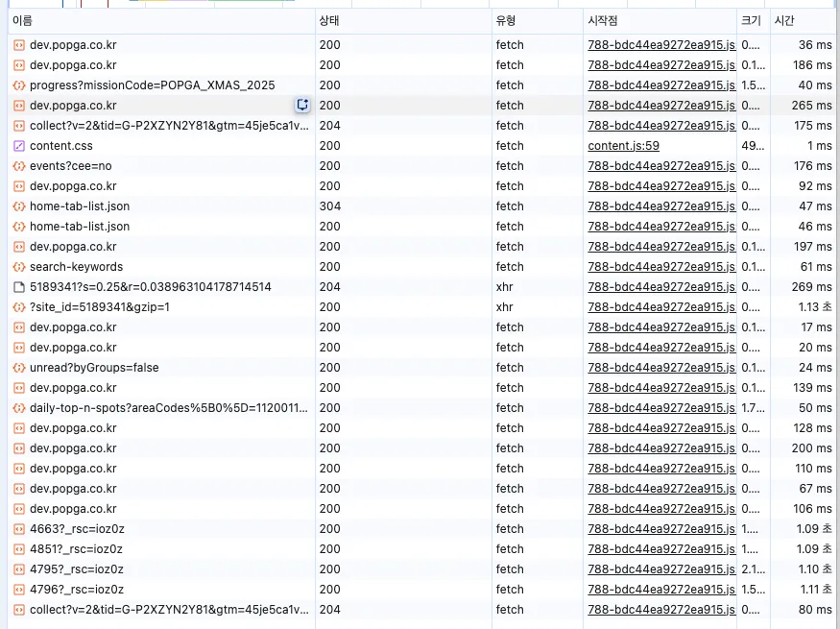The image size is (840, 629).
Task: Sort by the 시간 column header
Action: [x=784, y=20]
